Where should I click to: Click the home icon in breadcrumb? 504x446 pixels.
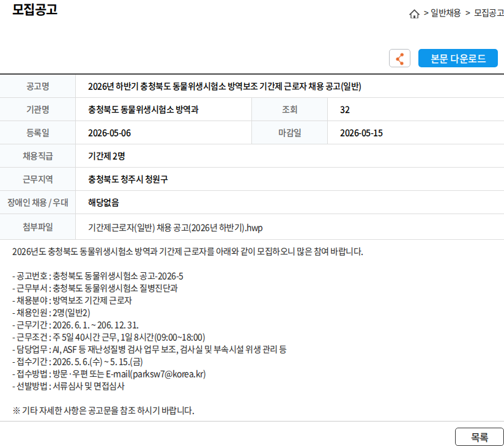tap(414, 14)
